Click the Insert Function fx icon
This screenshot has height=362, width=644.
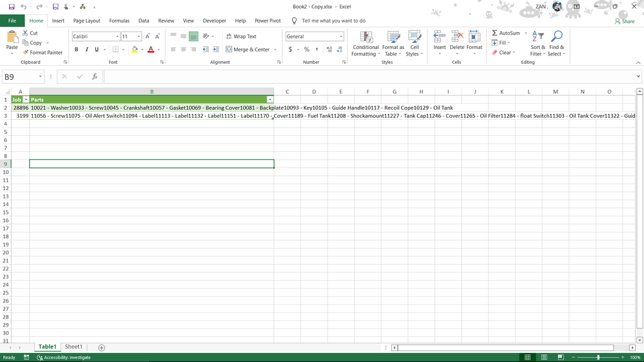[95, 77]
